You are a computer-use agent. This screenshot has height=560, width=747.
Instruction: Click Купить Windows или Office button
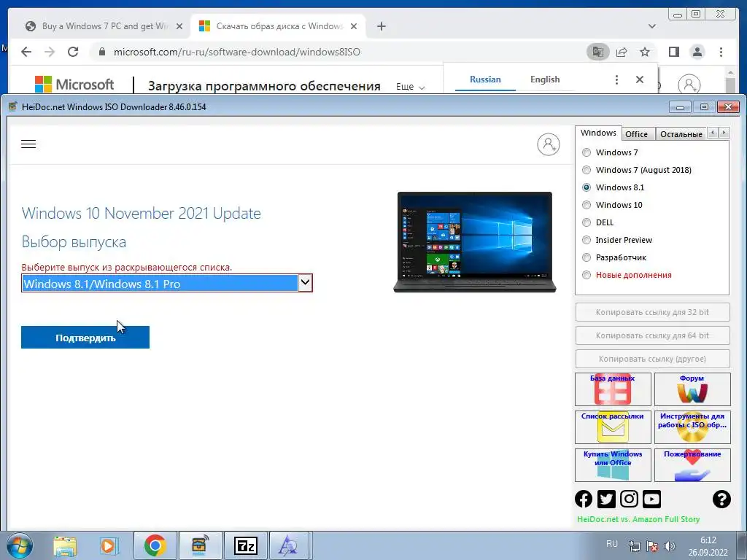point(613,465)
